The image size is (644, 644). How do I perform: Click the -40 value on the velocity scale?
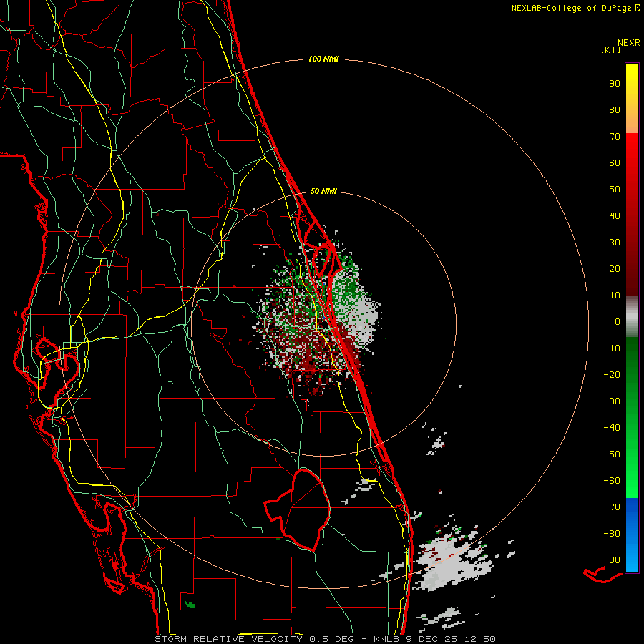click(x=612, y=428)
